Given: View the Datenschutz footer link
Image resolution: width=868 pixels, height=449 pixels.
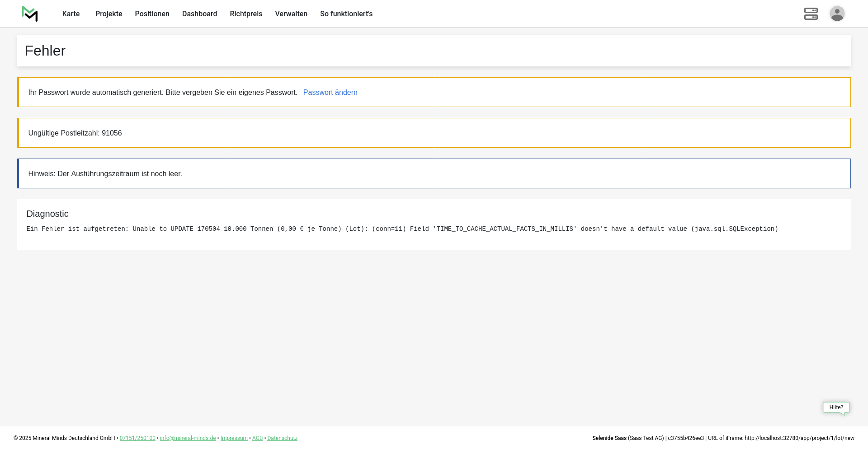Looking at the screenshot, I should [282, 438].
